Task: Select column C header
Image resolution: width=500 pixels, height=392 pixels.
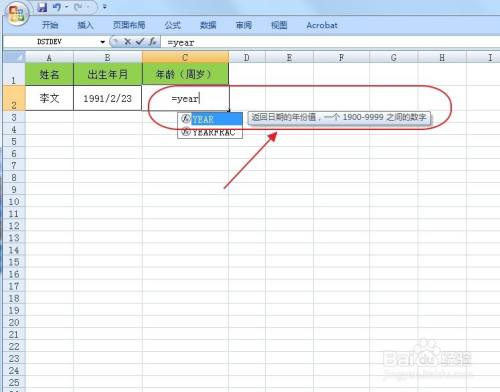Action: (185, 57)
